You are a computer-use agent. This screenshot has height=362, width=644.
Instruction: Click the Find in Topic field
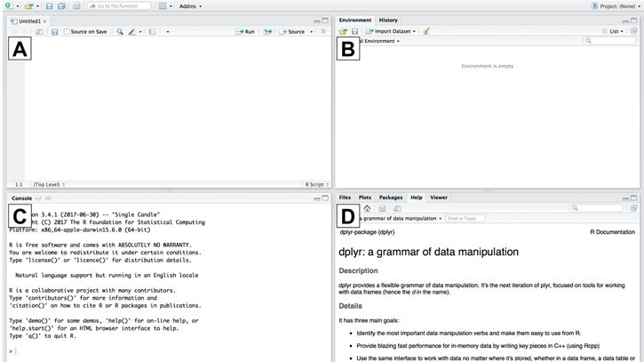tap(465, 219)
